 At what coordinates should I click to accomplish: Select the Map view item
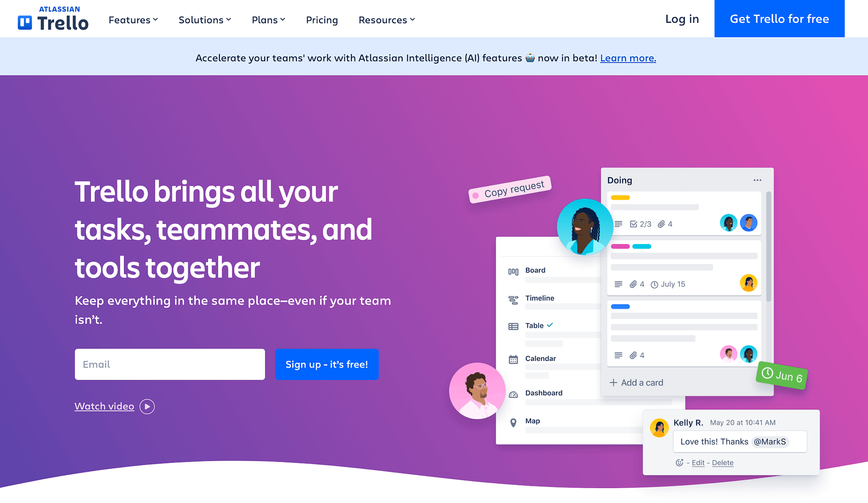[533, 421]
